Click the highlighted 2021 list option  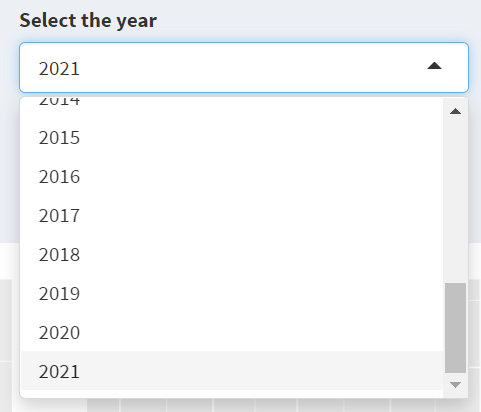pos(232,371)
